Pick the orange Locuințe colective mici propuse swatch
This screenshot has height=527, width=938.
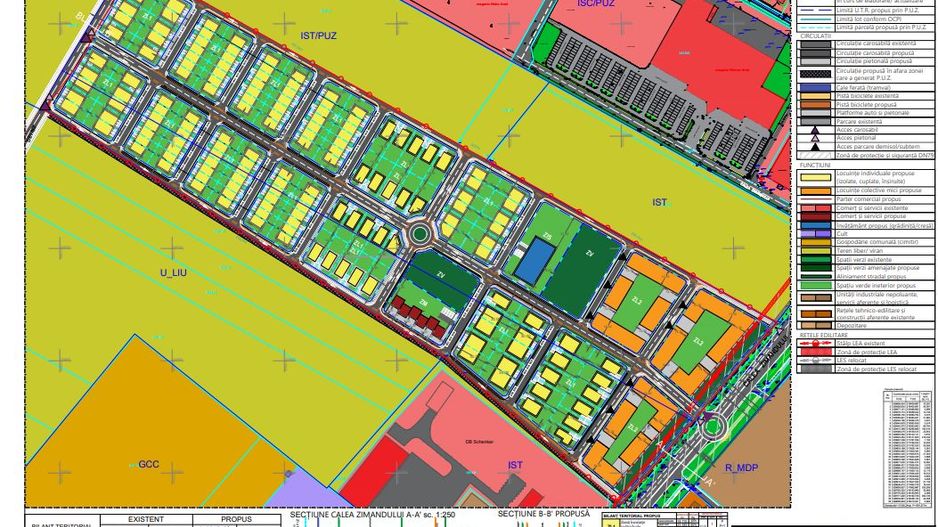[815, 190]
